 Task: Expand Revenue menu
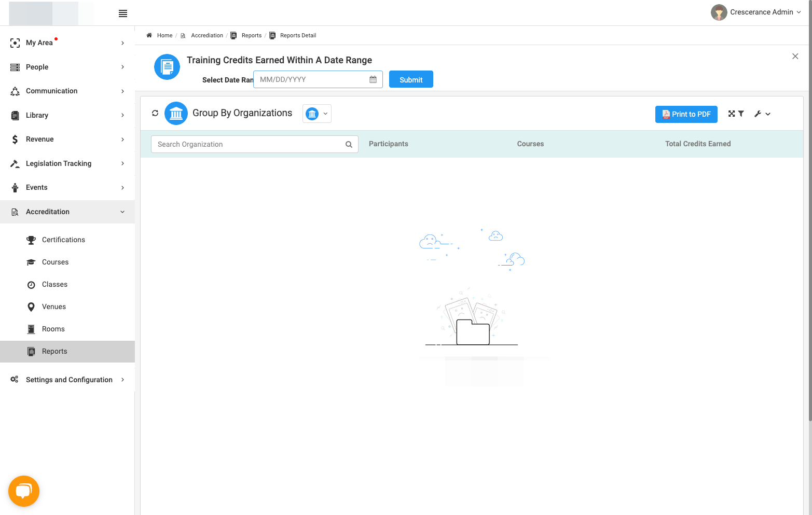pyautogui.click(x=67, y=139)
